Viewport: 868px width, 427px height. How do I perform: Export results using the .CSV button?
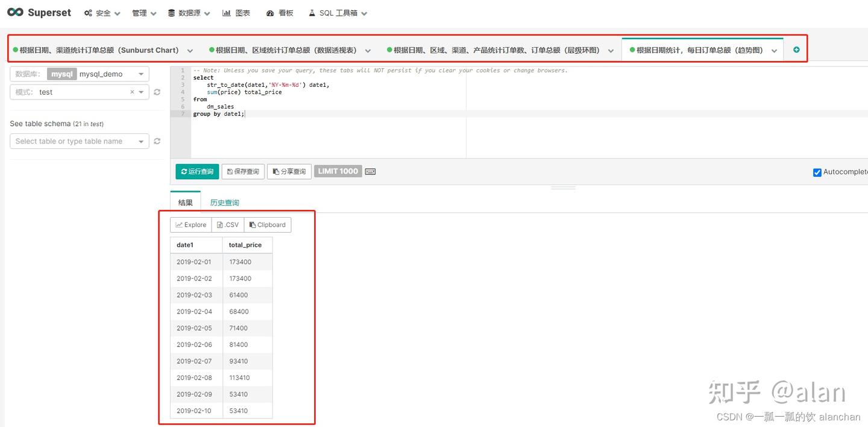point(227,224)
